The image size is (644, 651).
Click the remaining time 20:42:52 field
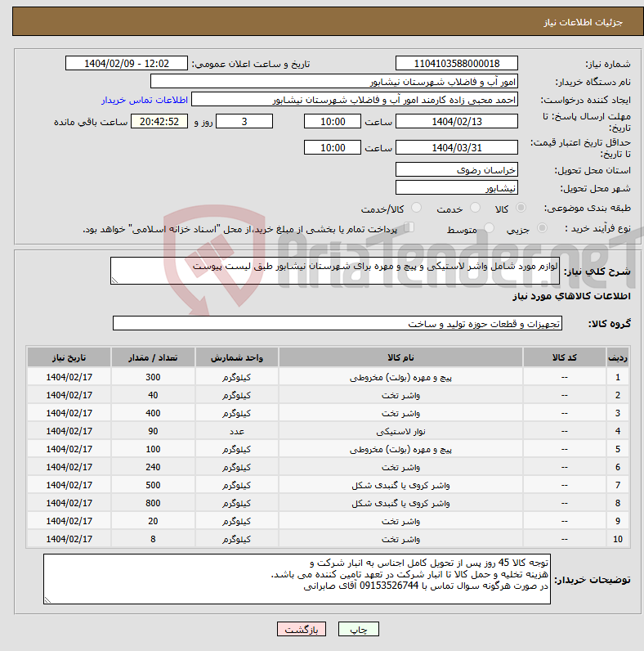coord(159,121)
